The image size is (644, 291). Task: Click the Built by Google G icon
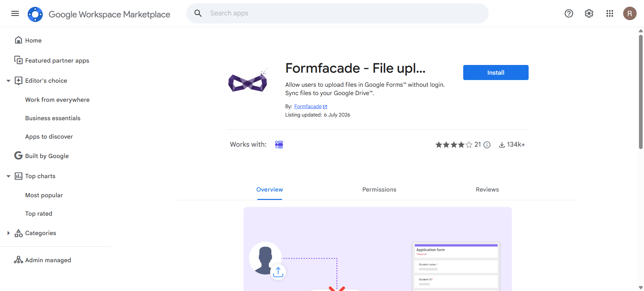(18, 156)
